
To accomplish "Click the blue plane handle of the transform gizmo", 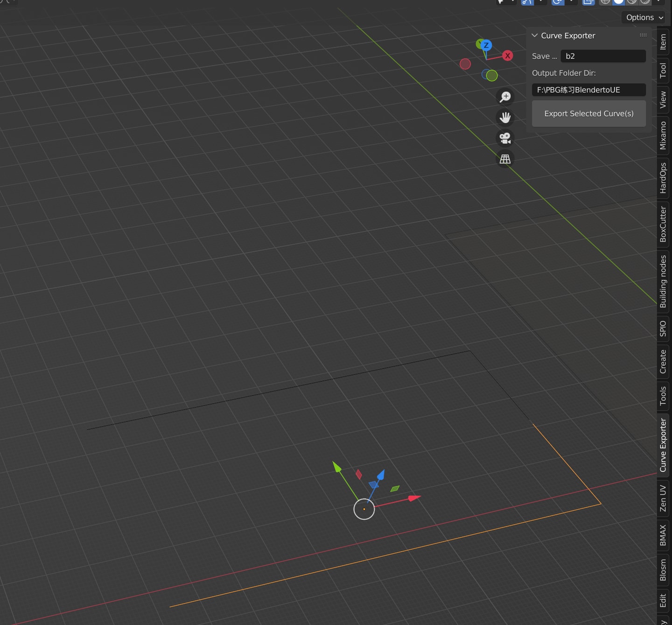I will (x=374, y=485).
